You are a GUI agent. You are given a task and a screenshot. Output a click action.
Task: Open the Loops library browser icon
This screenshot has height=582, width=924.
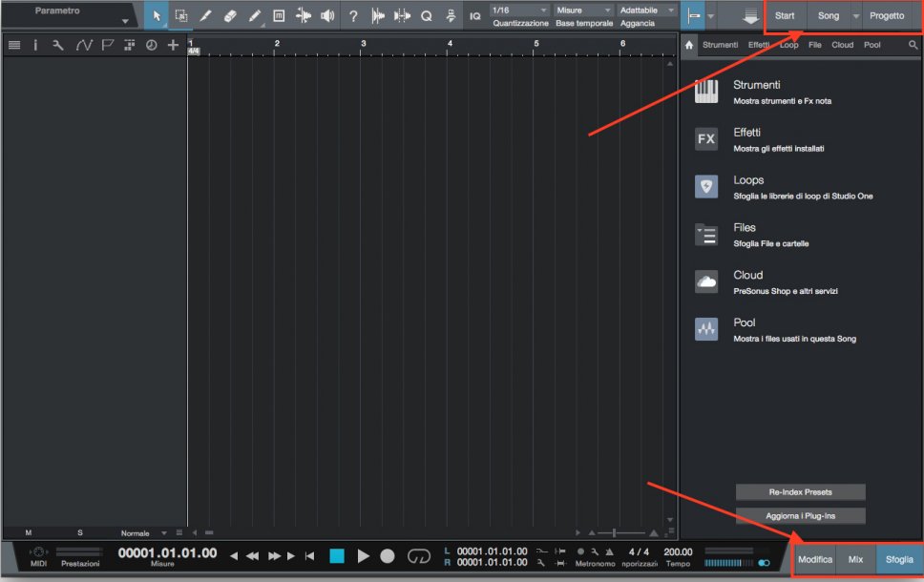click(706, 187)
